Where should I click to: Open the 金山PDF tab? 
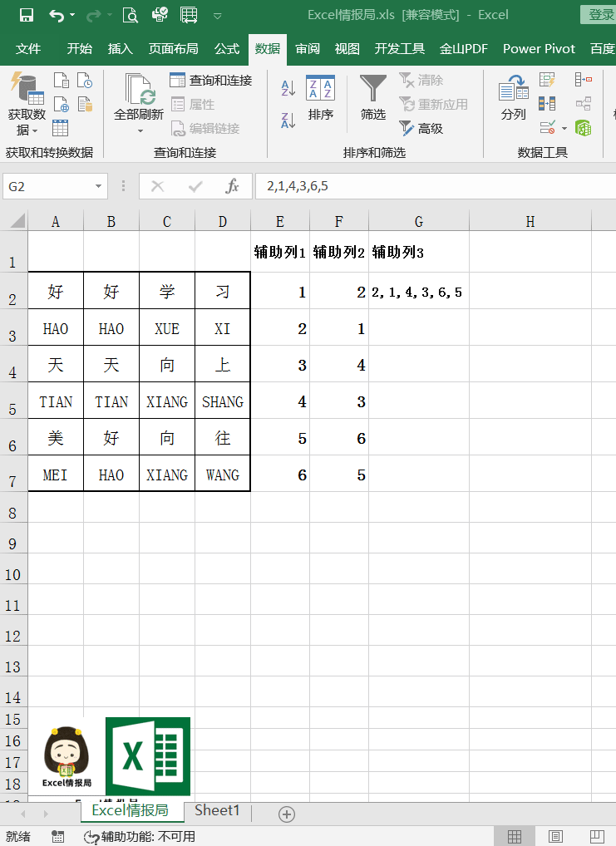click(464, 49)
